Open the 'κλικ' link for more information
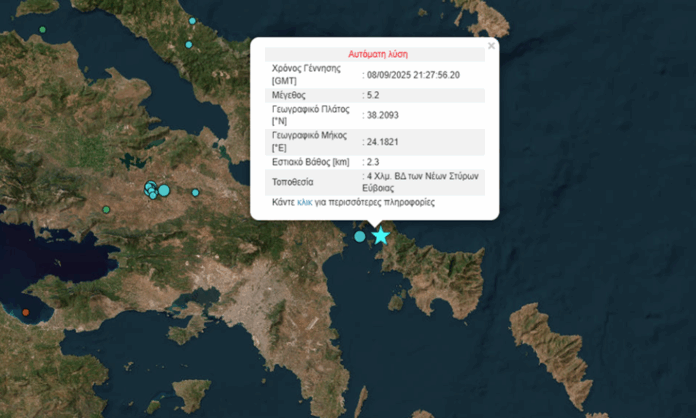The height and width of the screenshot is (418, 696). tap(304, 202)
